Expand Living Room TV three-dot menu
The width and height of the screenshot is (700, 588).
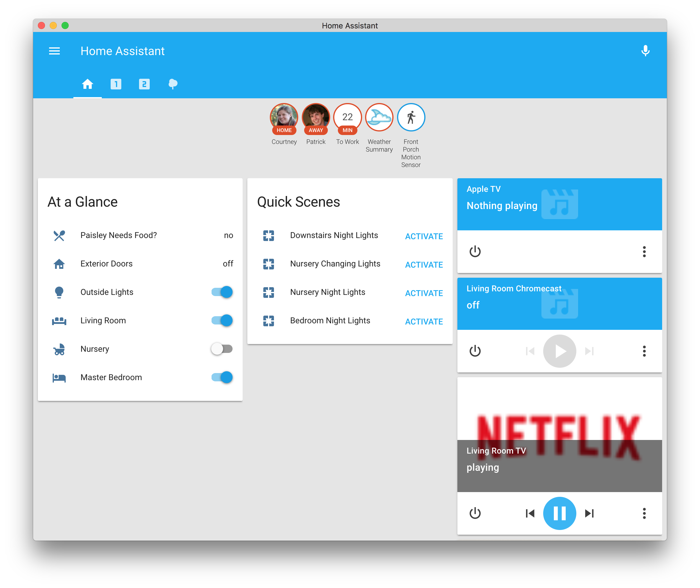click(644, 513)
